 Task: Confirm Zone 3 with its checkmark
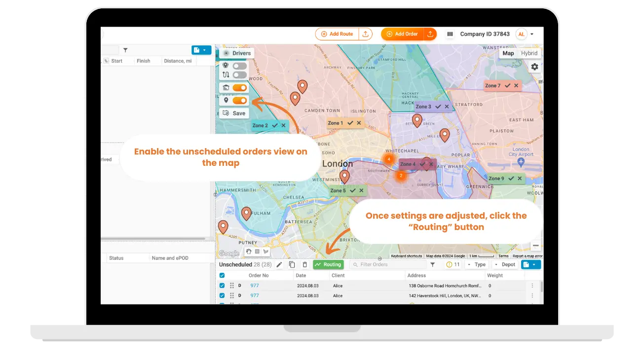click(x=438, y=107)
